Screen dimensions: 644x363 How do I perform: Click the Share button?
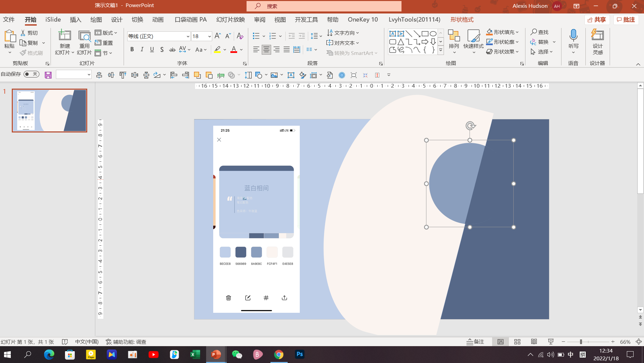pyautogui.click(x=597, y=20)
